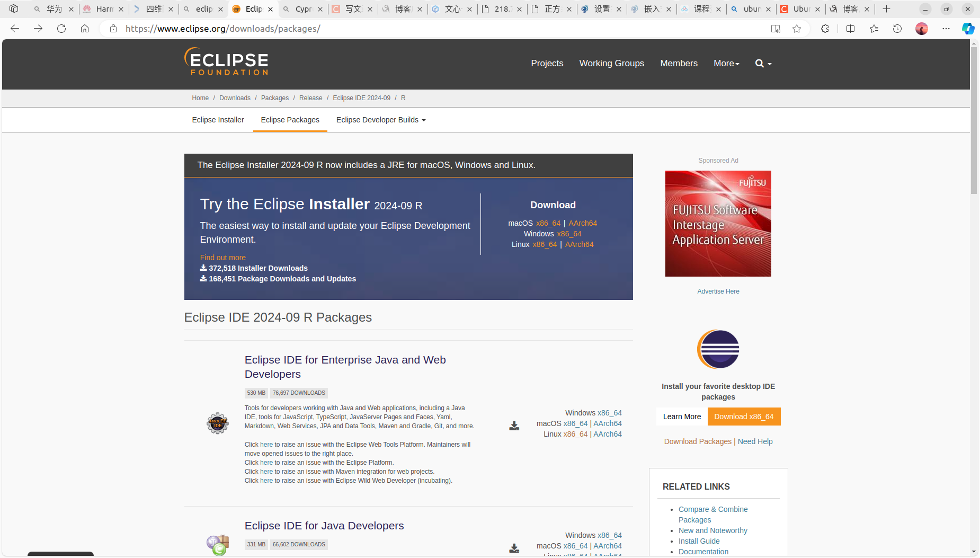Open the tab actions menu icon
Image resolution: width=980 pixels, height=558 pixels.
point(14,8)
